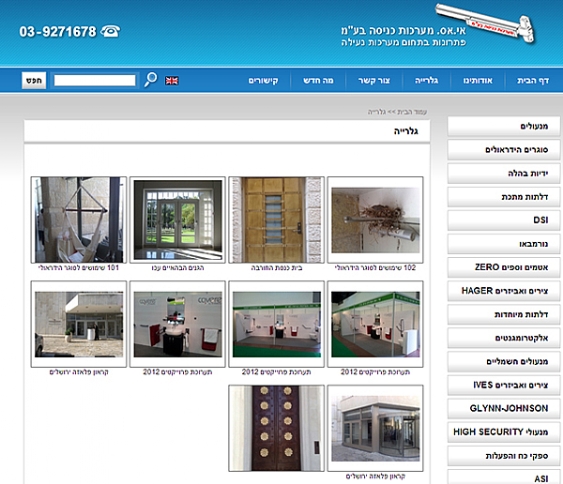This screenshot has height=484, width=563.
Task: Open the קישורים menu item
Action: click(x=263, y=80)
